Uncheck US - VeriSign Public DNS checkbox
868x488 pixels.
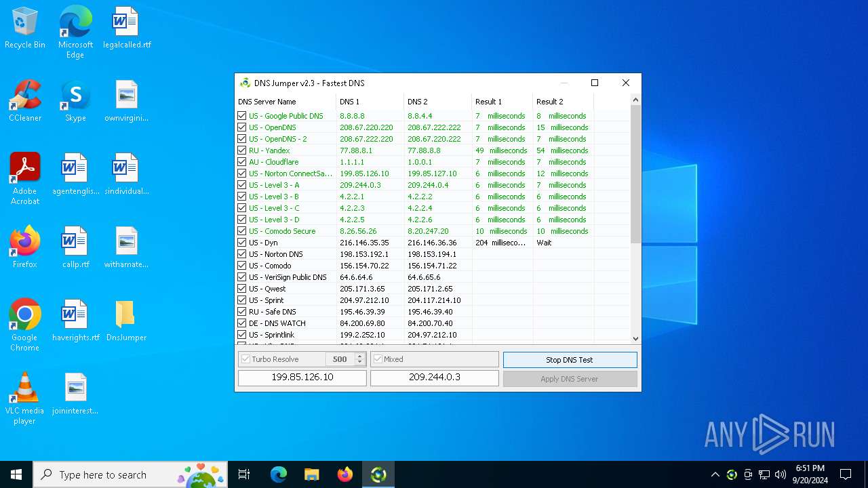(242, 277)
